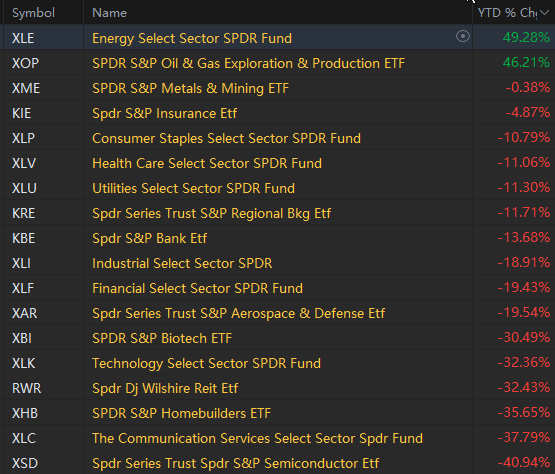Open Health Care Select Sector SPDR Fund
555x474 pixels.
[x=207, y=164]
